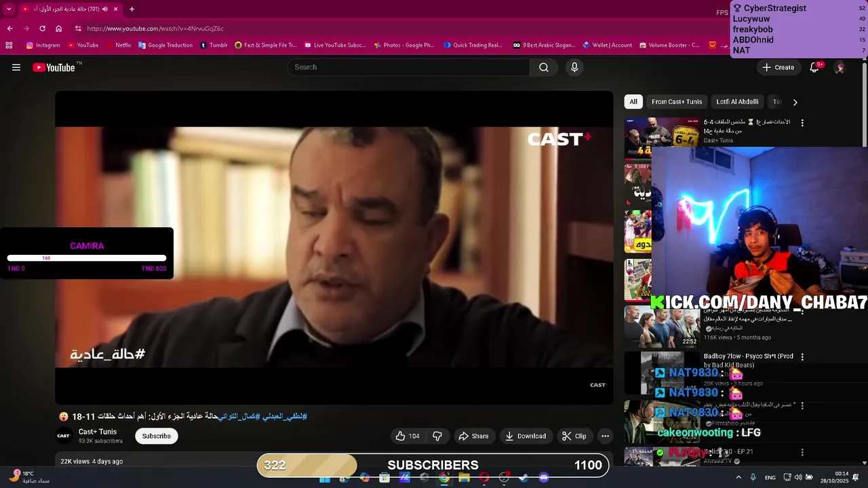The image size is (868, 488).
Task: Open more actions ellipsis under video
Action: coord(605,436)
